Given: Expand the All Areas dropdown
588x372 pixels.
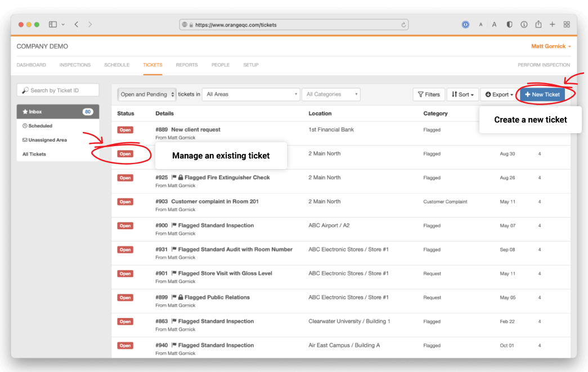Looking at the screenshot, I should point(250,94).
